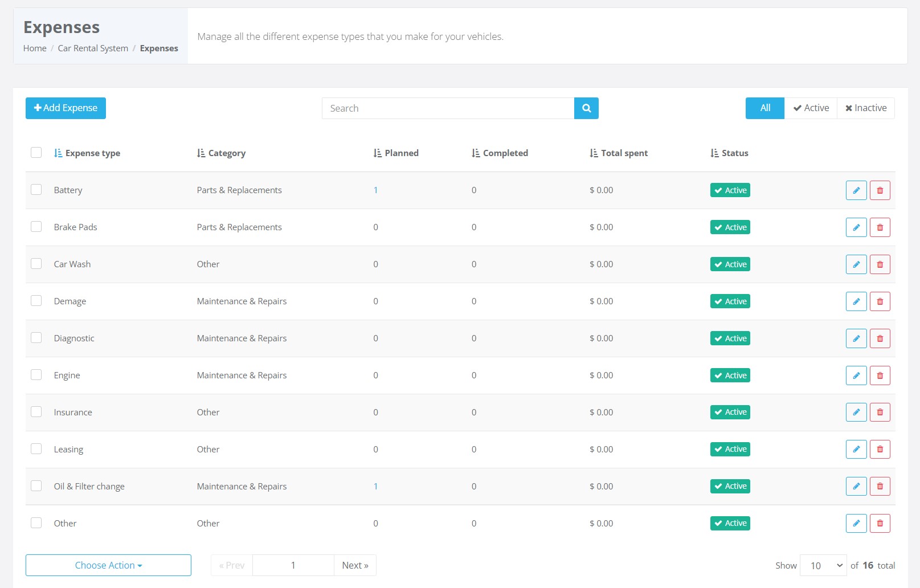The width and height of the screenshot is (920, 588).
Task: Open planned count link for Battery
Action: pyautogui.click(x=375, y=190)
